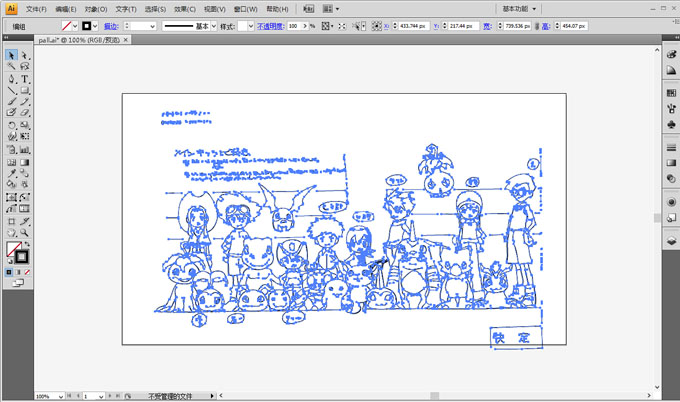Open fill color dropdown arrow in control bar

click(x=75, y=26)
